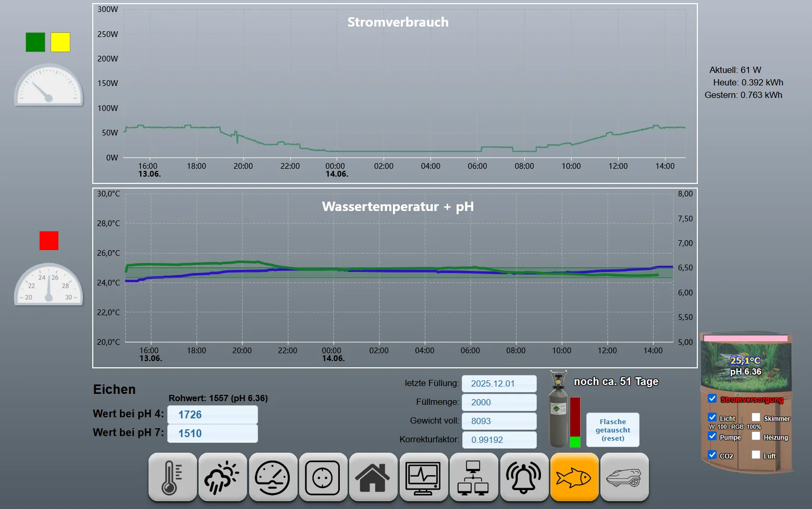Open the power socket page
This screenshot has height=509, width=812.
click(x=323, y=477)
